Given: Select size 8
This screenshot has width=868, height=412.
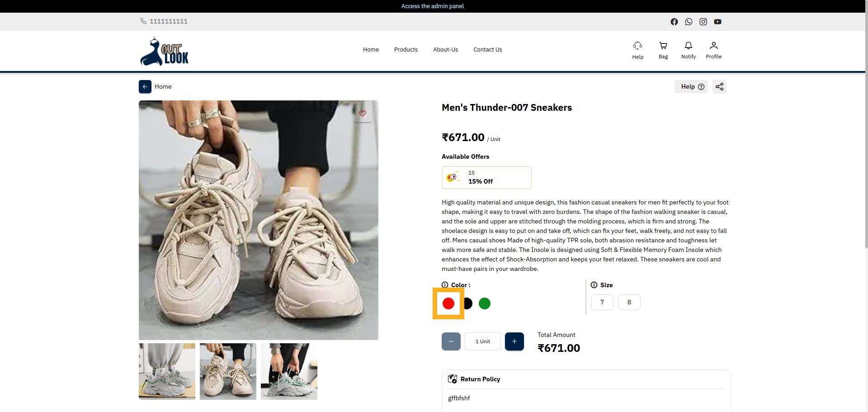Looking at the screenshot, I should pos(629,302).
